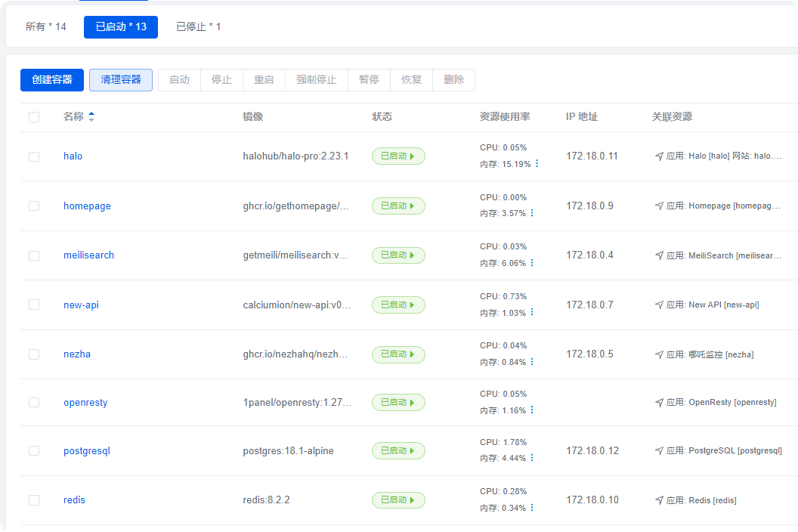This screenshot has width=798, height=532.
Task: Click the three-dot resource menu for postgresql
Action: click(x=532, y=458)
